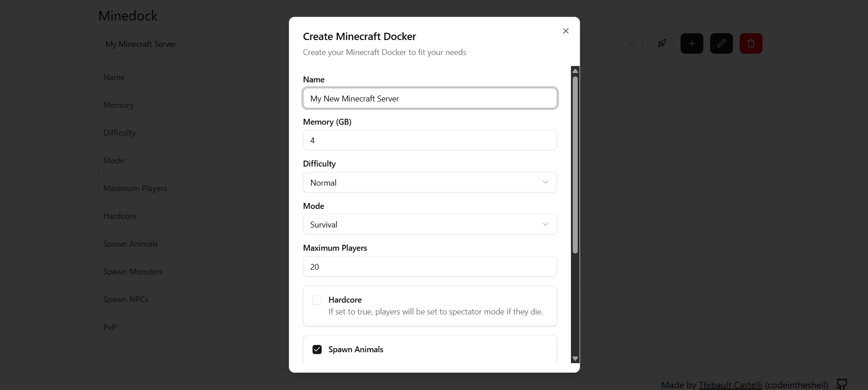
Task: Click the background Spawn Monsters row label
Action: click(x=133, y=272)
